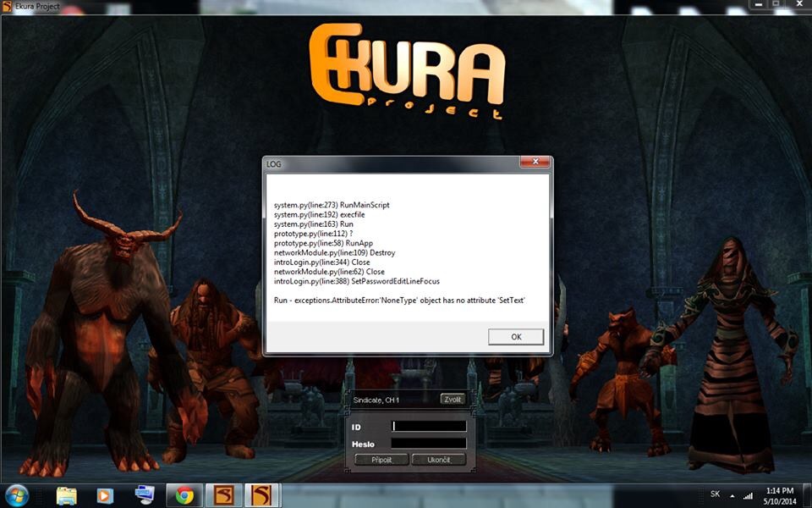
Task: Click the SK language indicator in tray
Action: [715, 494]
